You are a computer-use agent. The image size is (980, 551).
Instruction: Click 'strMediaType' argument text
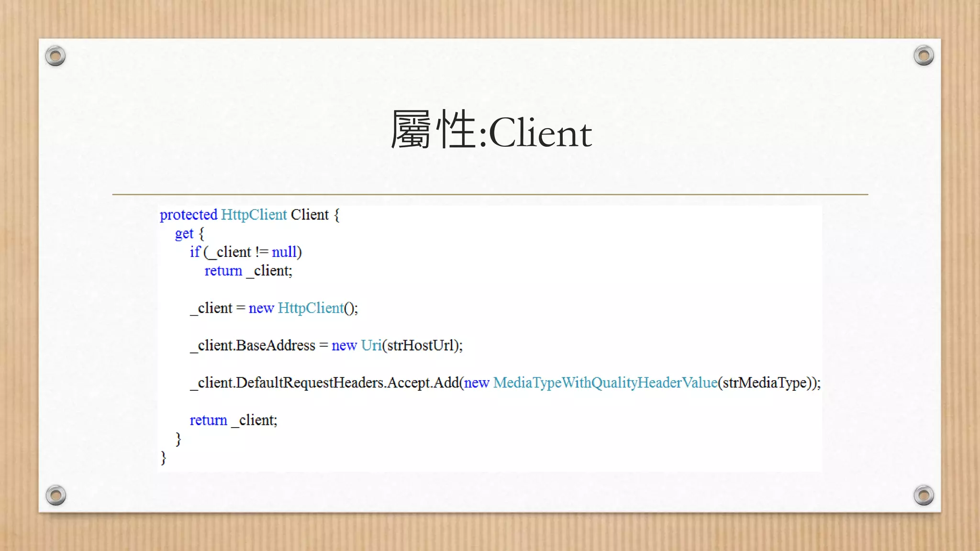(765, 383)
